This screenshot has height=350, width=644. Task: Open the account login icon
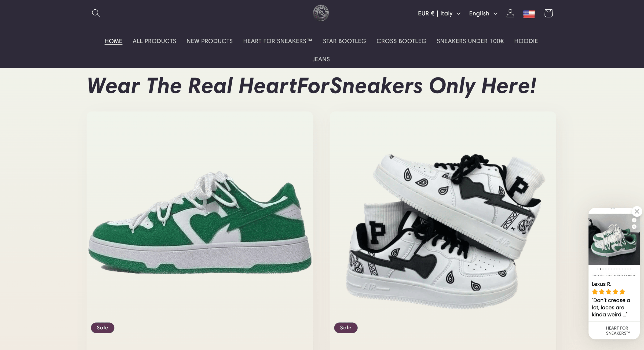tap(510, 13)
